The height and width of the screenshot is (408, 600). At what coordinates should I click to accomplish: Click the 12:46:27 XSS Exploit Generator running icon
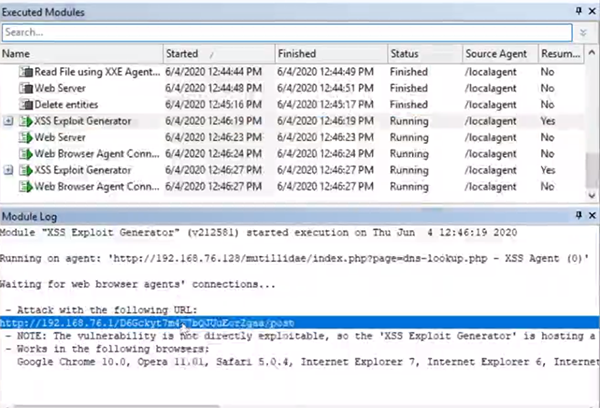(26, 170)
